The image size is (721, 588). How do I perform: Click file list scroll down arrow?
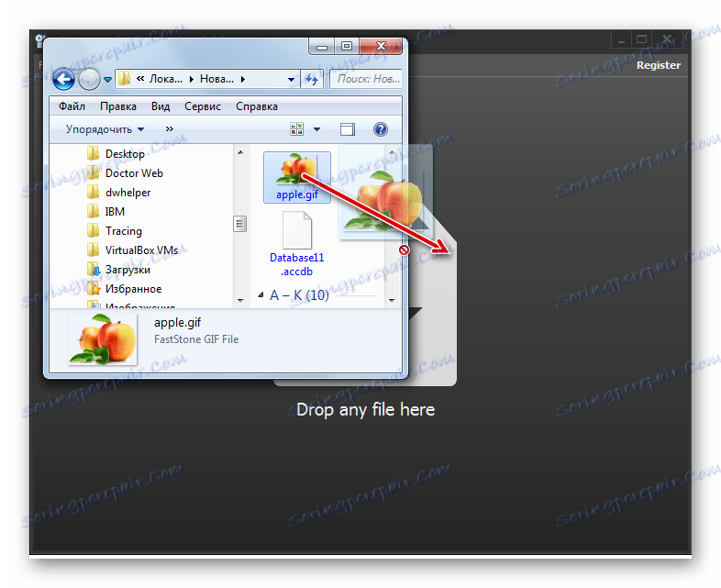click(392, 300)
